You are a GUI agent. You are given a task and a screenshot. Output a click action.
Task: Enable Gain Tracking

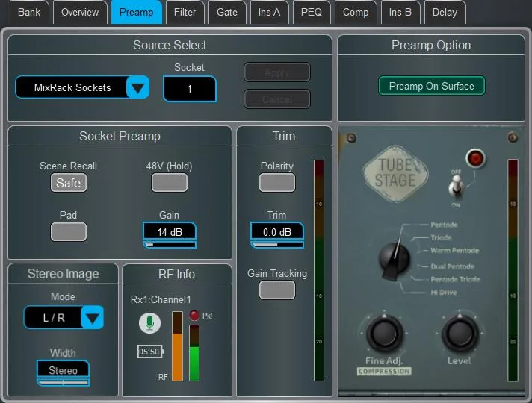point(277,290)
